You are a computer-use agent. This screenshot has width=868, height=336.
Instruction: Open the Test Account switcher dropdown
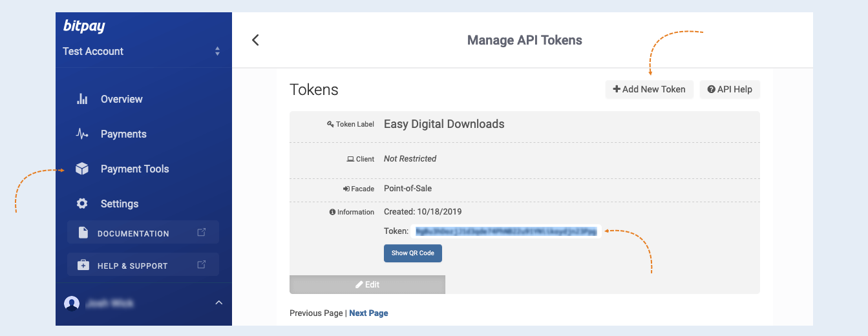(x=142, y=51)
